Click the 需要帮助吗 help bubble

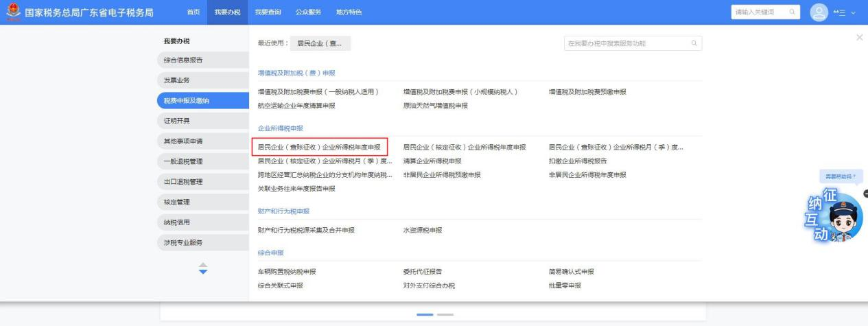pyautogui.click(x=841, y=176)
